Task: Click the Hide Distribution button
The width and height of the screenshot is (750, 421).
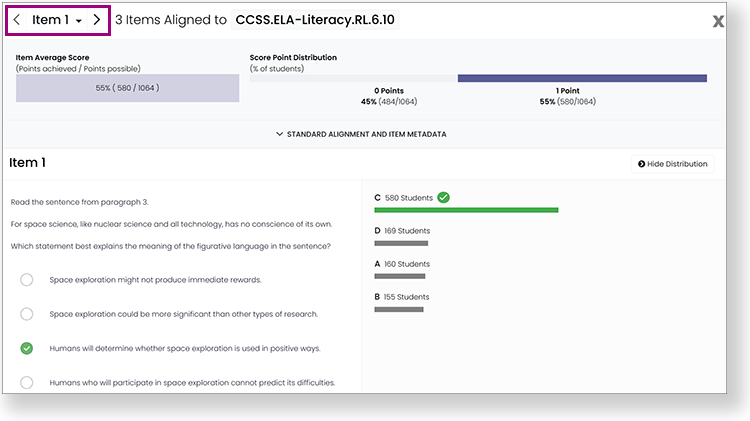Action: (x=672, y=164)
